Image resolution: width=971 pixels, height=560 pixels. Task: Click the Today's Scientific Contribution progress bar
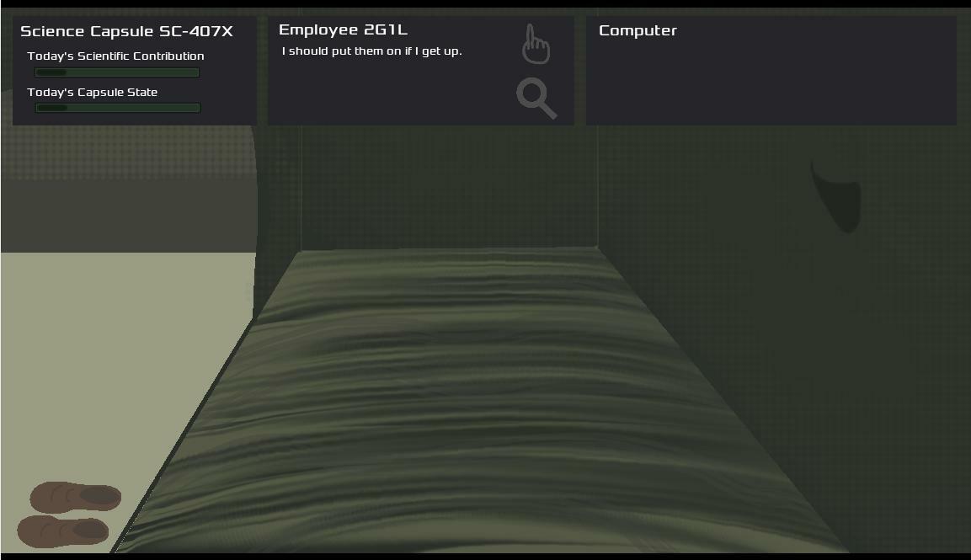[117, 72]
